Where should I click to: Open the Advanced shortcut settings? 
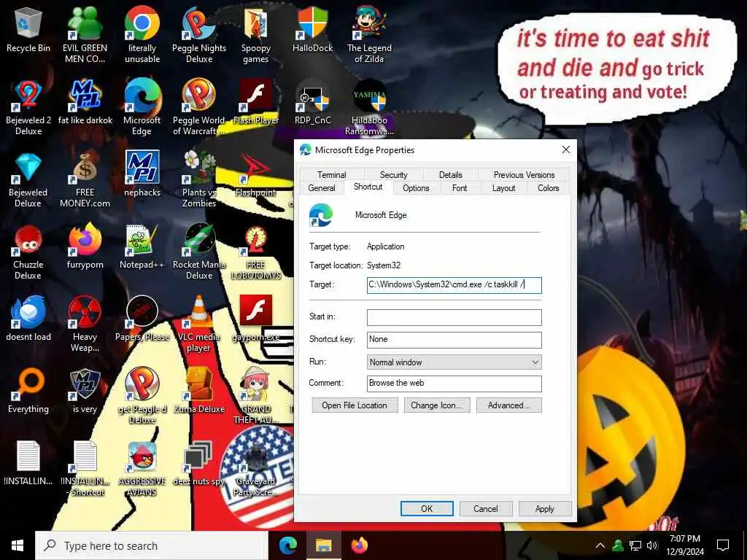tap(508, 405)
